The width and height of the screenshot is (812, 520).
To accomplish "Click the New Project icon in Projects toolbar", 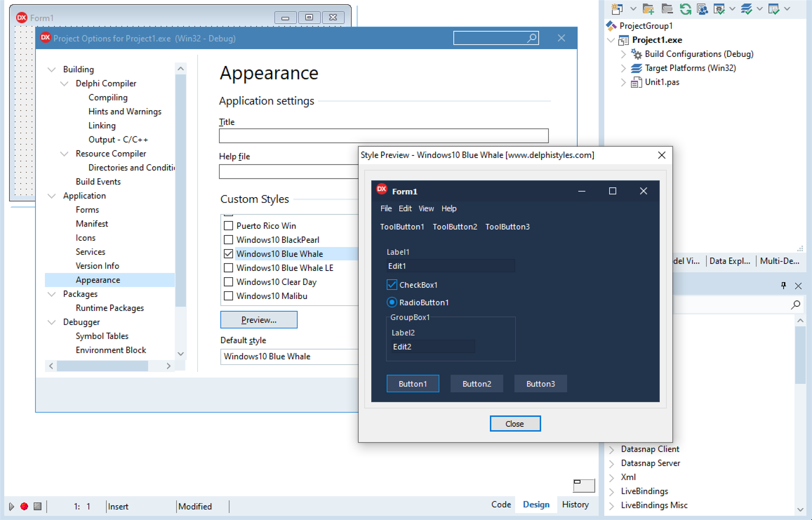I will tap(617, 9).
